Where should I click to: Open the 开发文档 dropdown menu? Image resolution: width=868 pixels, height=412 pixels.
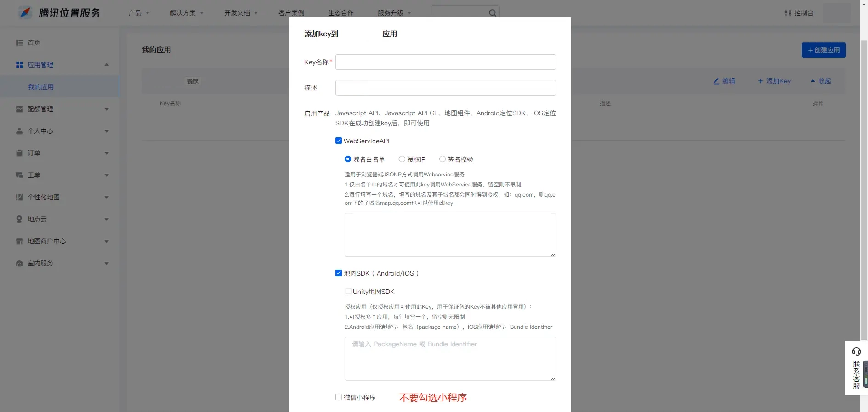click(x=241, y=13)
